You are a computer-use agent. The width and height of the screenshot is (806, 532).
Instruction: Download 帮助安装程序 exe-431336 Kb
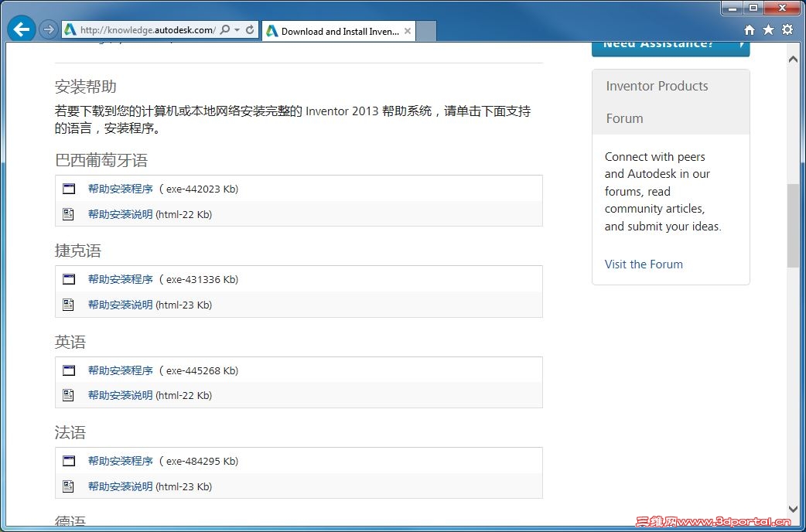[x=121, y=279]
